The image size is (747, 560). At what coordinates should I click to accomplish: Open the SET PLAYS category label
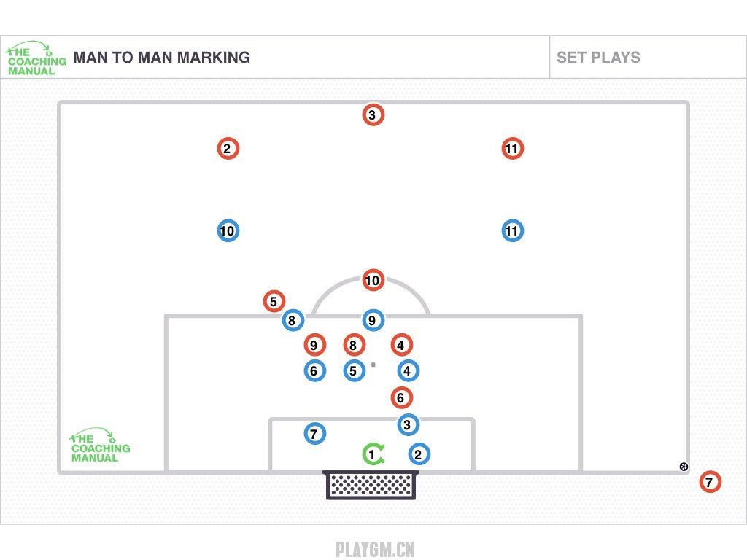598,58
